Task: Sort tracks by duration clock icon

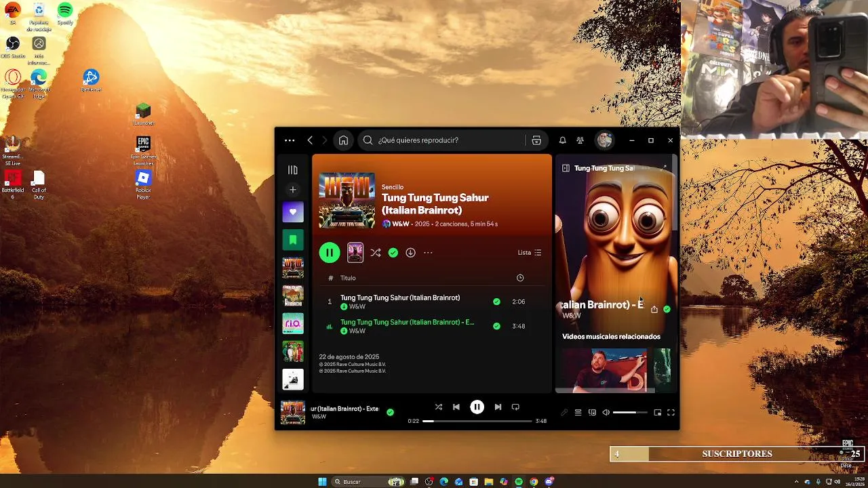Action: pyautogui.click(x=520, y=278)
